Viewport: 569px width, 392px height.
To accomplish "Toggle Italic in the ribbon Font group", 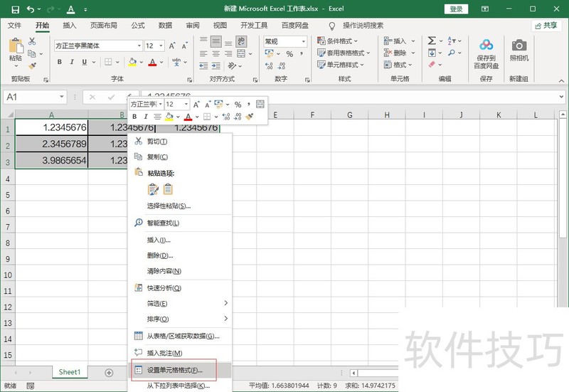I will pyautogui.click(x=72, y=62).
